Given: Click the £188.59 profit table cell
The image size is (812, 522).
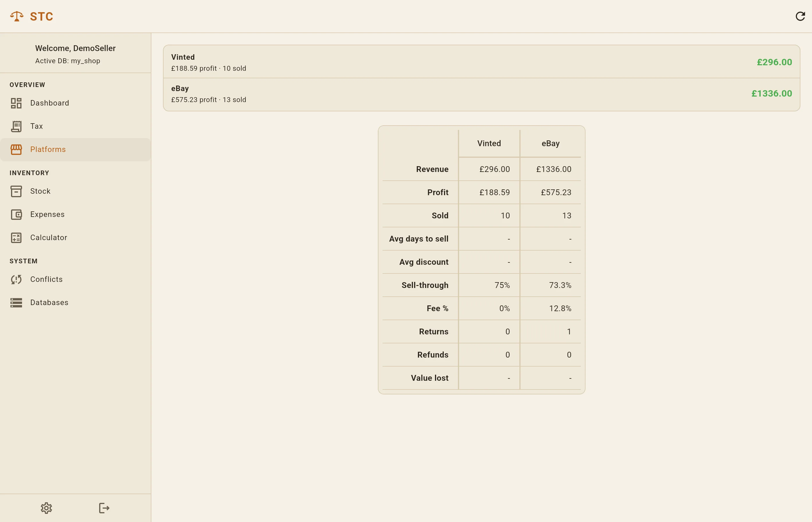Looking at the screenshot, I should click(494, 193).
